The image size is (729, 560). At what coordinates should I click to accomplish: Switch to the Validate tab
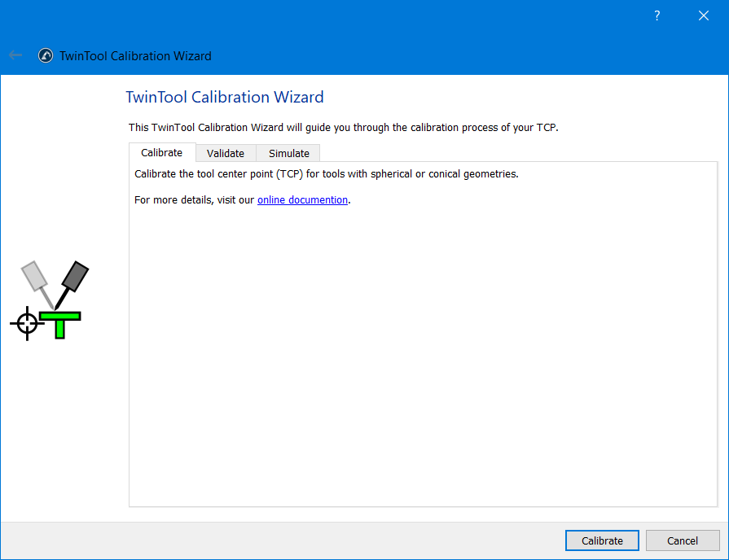click(226, 153)
